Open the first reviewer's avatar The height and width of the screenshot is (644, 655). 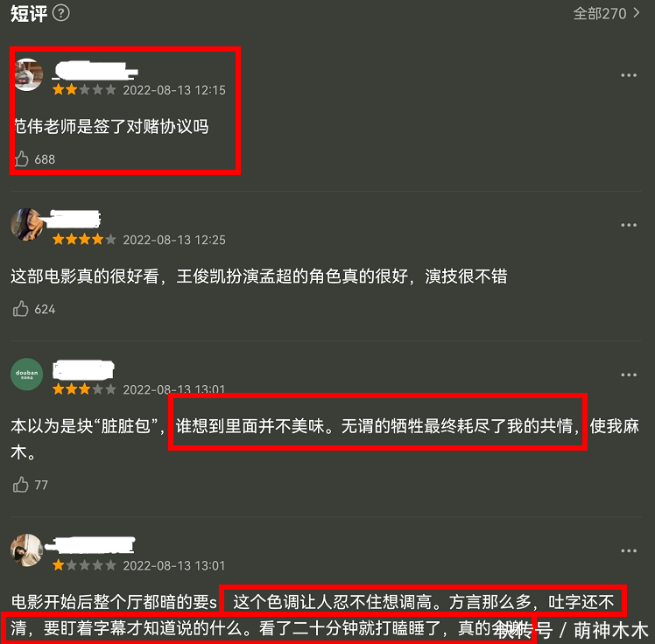pos(28,74)
